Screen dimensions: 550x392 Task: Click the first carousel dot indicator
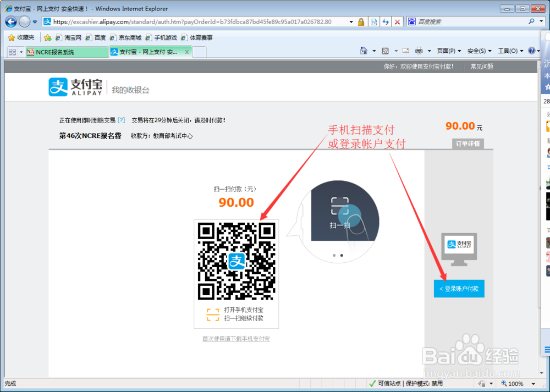click(334, 255)
